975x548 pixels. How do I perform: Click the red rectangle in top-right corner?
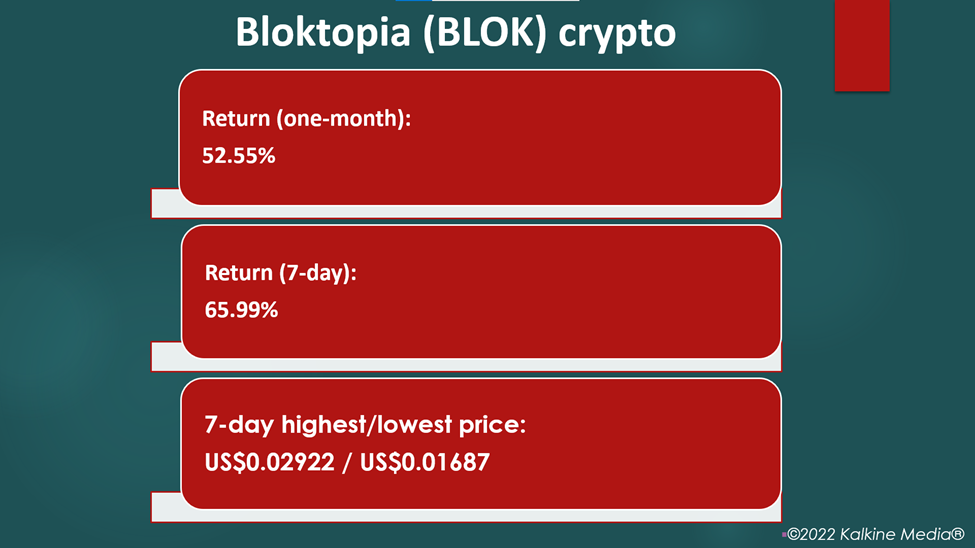coord(862,45)
